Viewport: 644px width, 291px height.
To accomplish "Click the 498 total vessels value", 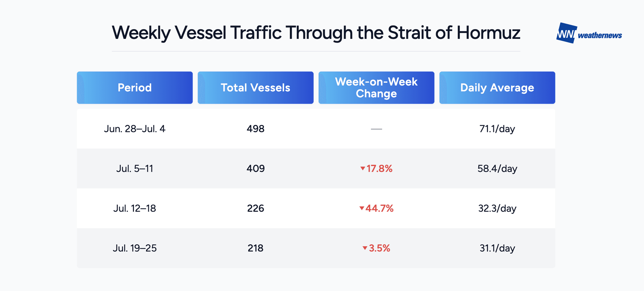I will click(x=256, y=129).
